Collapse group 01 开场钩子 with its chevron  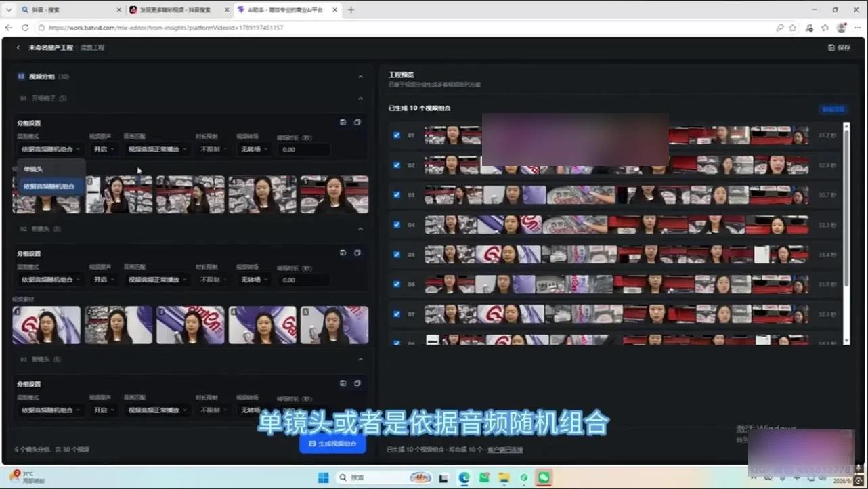360,98
